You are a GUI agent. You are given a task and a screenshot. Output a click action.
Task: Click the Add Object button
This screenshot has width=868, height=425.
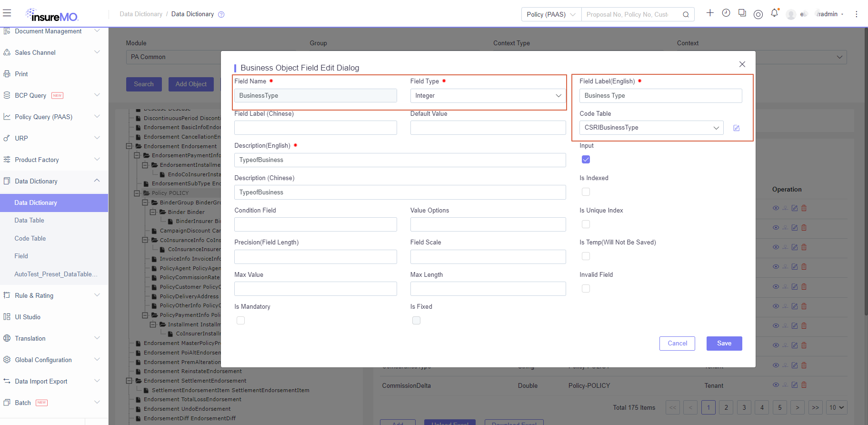click(191, 84)
